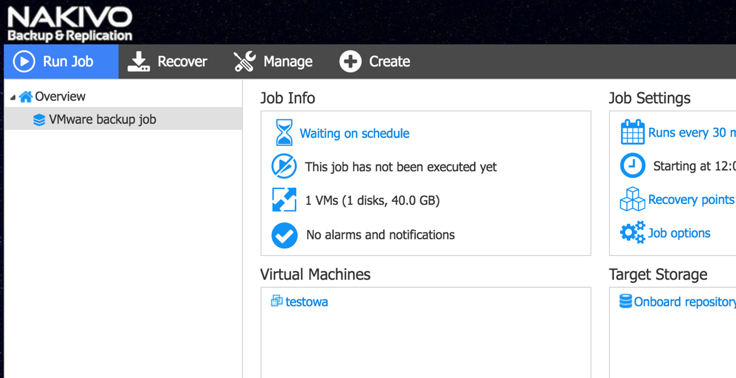Collapse the Overview tree node arrow

click(13, 98)
